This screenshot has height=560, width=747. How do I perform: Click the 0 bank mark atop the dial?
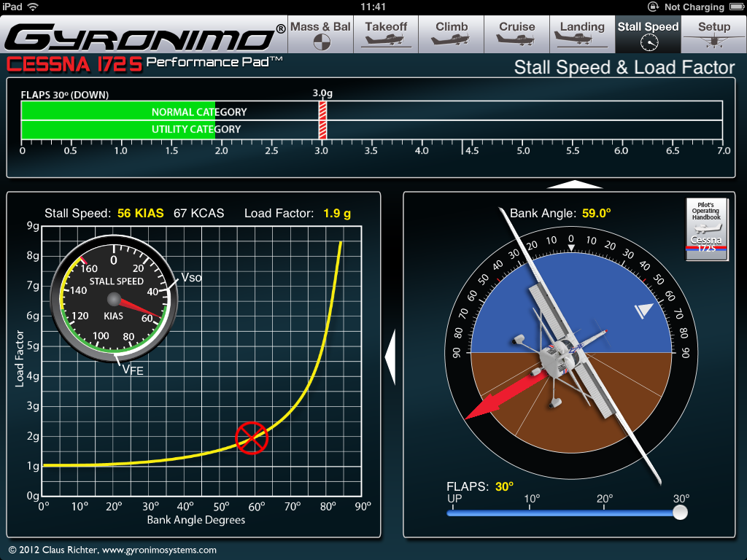(570, 238)
